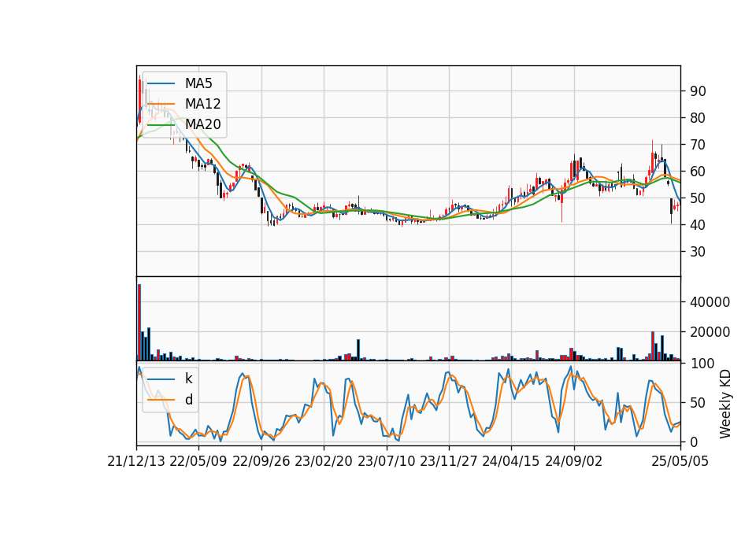Click the 24/04/15 date tick label
756x543 pixels.
[x=511, y=461]
